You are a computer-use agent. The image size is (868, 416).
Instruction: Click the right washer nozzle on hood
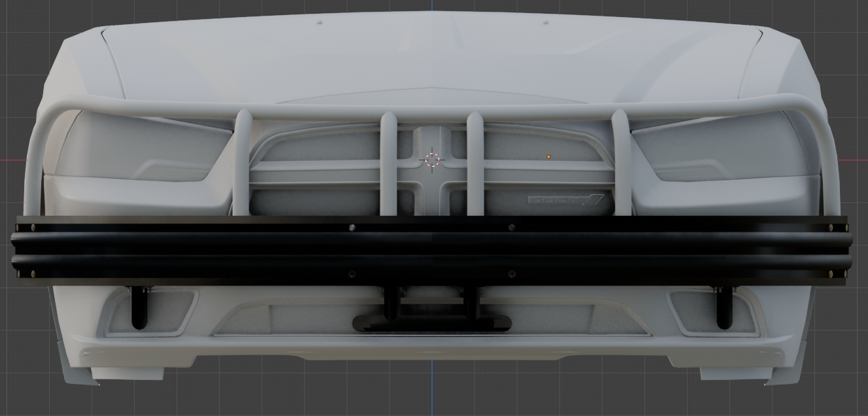pos(546,22)
